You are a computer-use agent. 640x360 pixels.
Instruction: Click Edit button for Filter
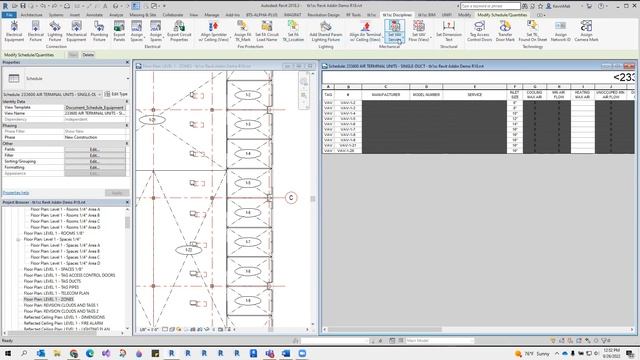point(95,156)
